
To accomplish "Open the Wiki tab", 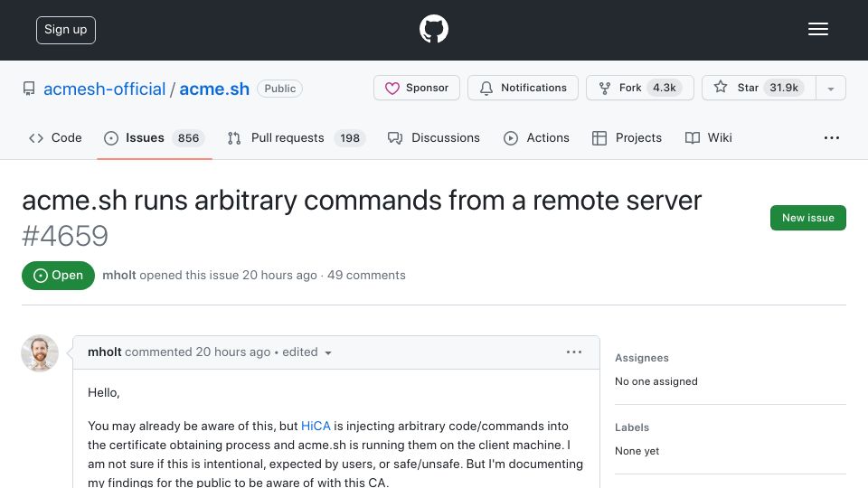I will [x=709, y=137].
